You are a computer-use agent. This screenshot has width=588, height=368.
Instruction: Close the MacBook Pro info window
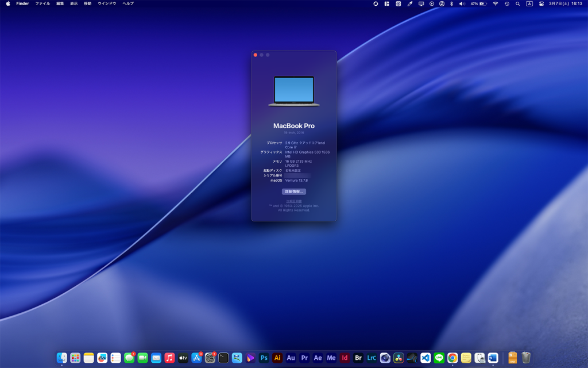click(x=256, y=55)
